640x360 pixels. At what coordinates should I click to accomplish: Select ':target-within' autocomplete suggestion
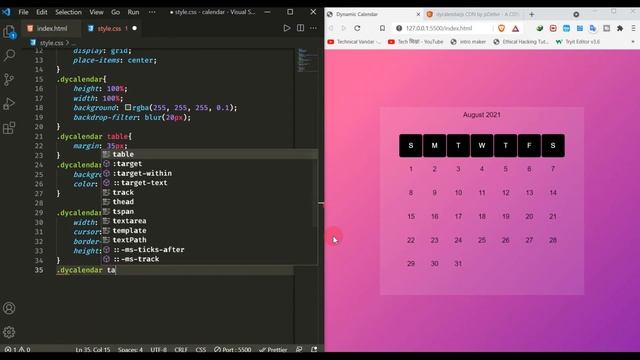(209, 173)
